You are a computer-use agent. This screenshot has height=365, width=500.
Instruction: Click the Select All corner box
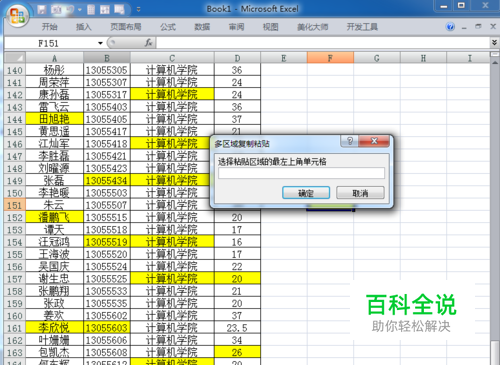click(x=15, y=58)
